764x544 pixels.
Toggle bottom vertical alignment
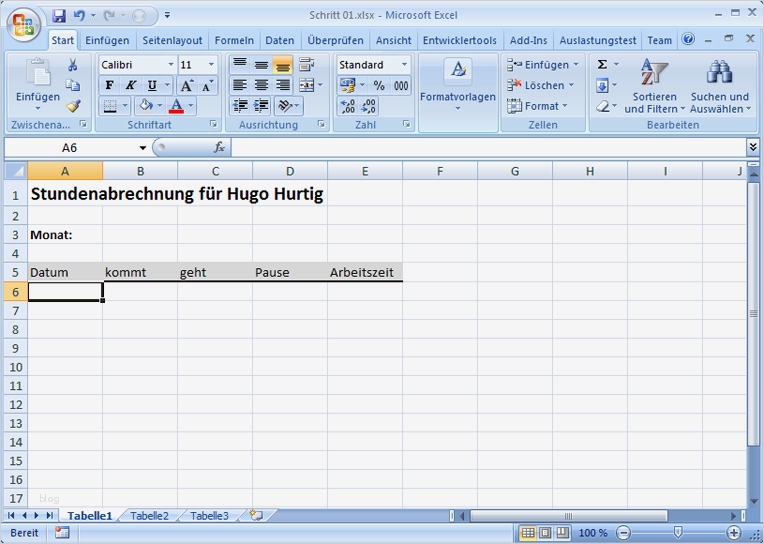pos(283,64)
